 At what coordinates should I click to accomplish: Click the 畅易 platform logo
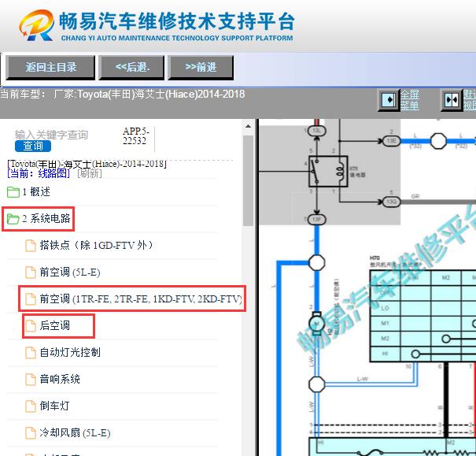36,25
